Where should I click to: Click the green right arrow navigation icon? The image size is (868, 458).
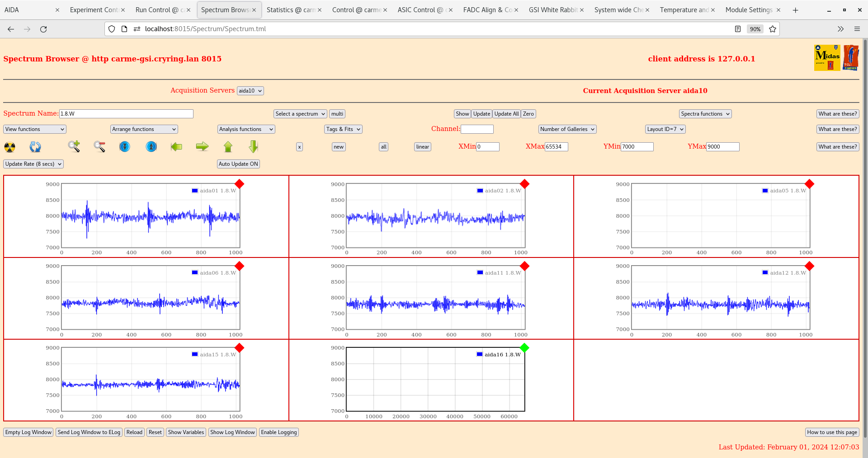[x=202, y=147]
